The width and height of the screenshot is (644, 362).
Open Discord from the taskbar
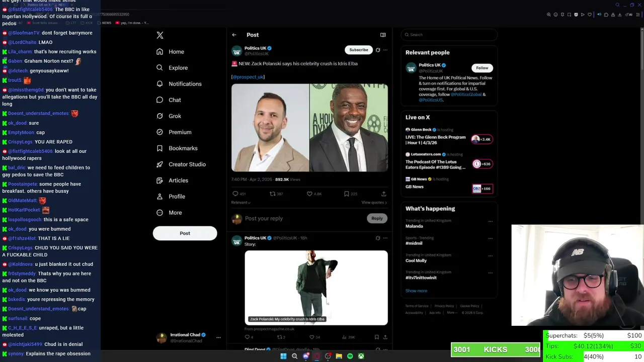click(305, 356)
